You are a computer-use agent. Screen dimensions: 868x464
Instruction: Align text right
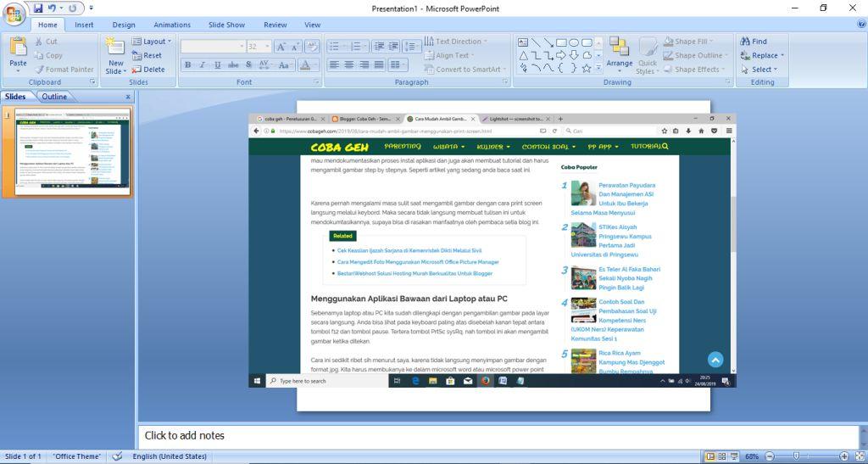(x=364, y=65)
